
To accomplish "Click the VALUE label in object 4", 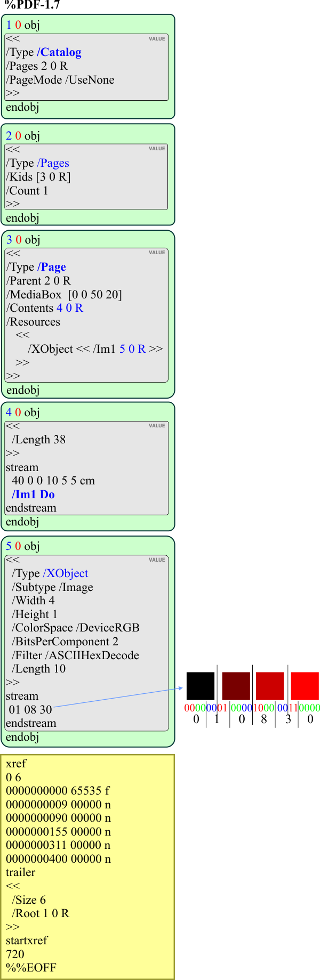I will click(x=157, y=426).
